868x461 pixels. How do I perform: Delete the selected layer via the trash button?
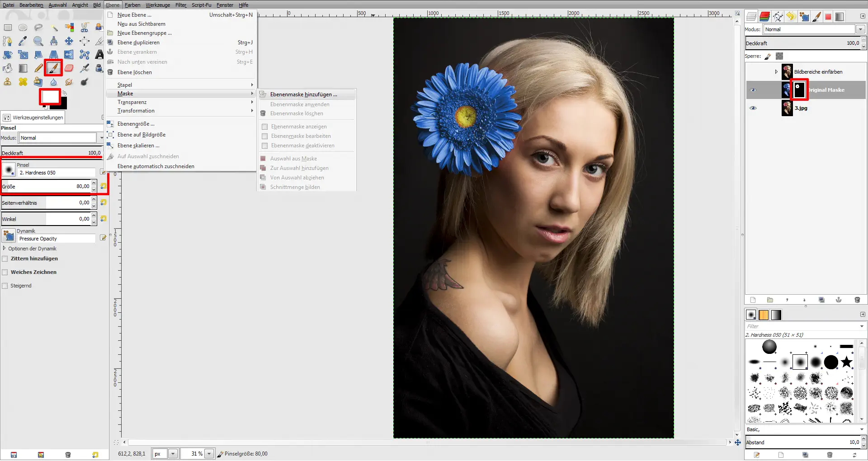(x=857, y=300)
